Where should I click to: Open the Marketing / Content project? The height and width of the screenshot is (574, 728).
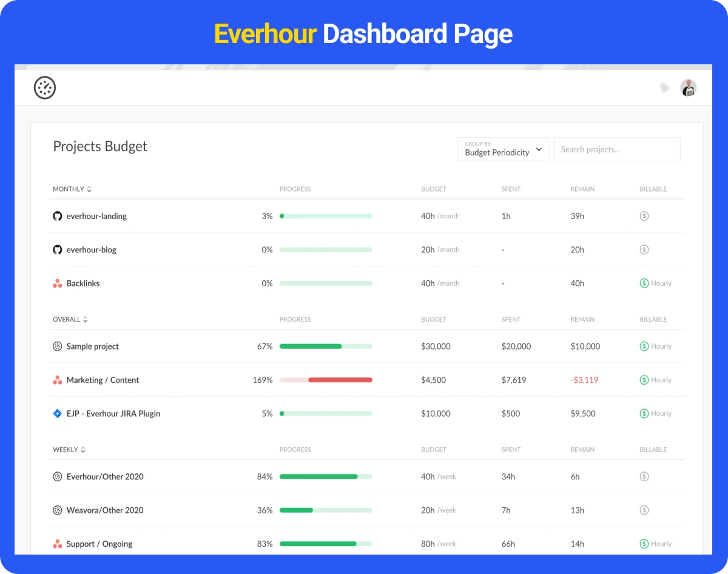pos(103,380)
